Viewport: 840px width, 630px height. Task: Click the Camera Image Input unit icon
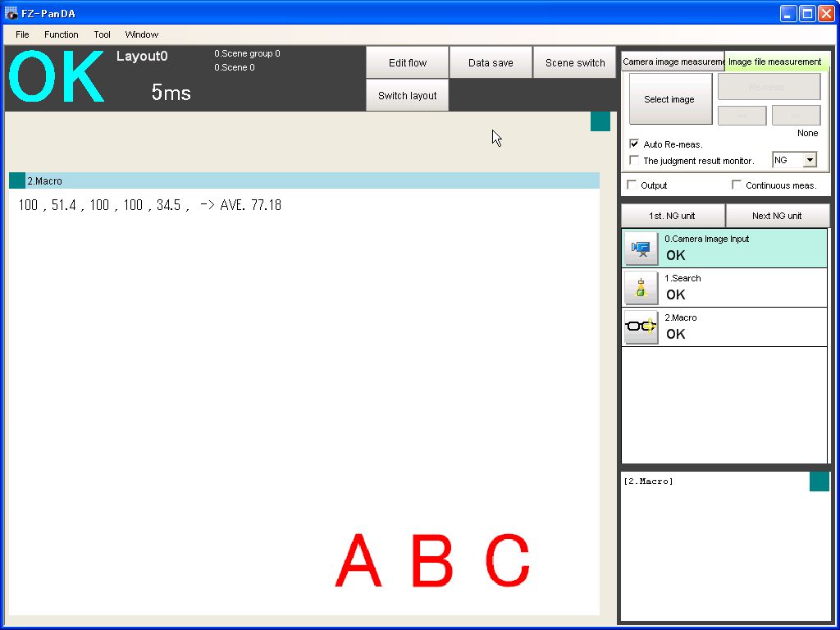click(x=641, y=249)
